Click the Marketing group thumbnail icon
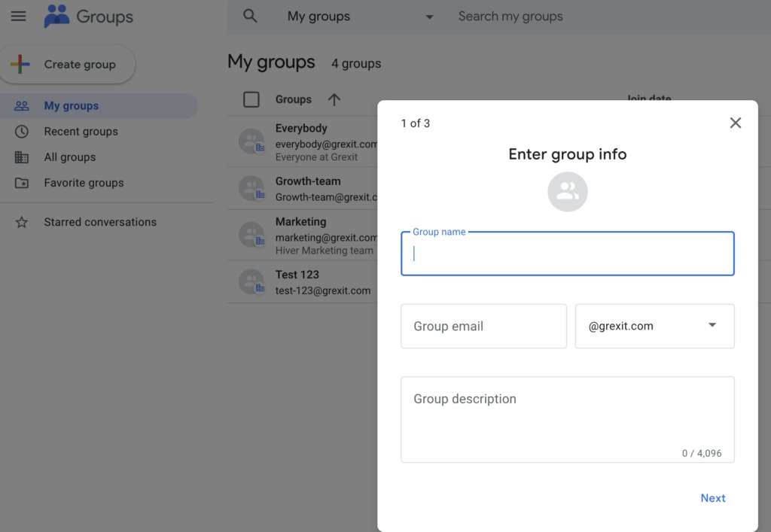 click(x=250, y=235)
